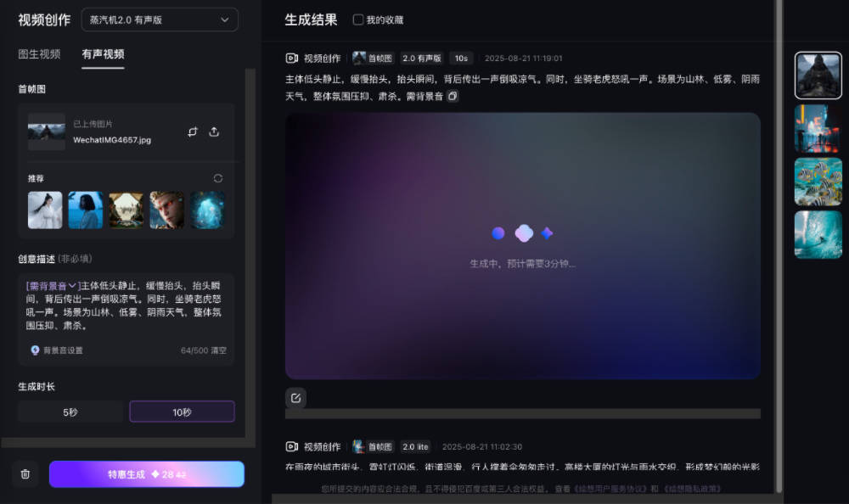
Task: Select the 5秒 duration option
Action: (70, 412)
